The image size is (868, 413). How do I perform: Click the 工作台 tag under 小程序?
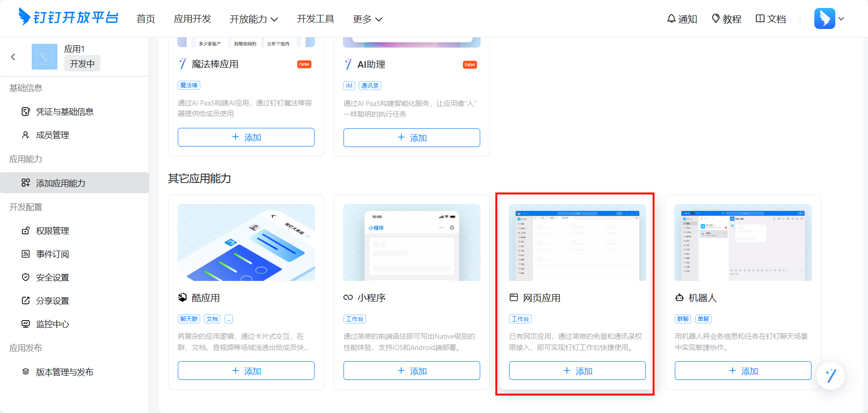[x=355, y=319]
